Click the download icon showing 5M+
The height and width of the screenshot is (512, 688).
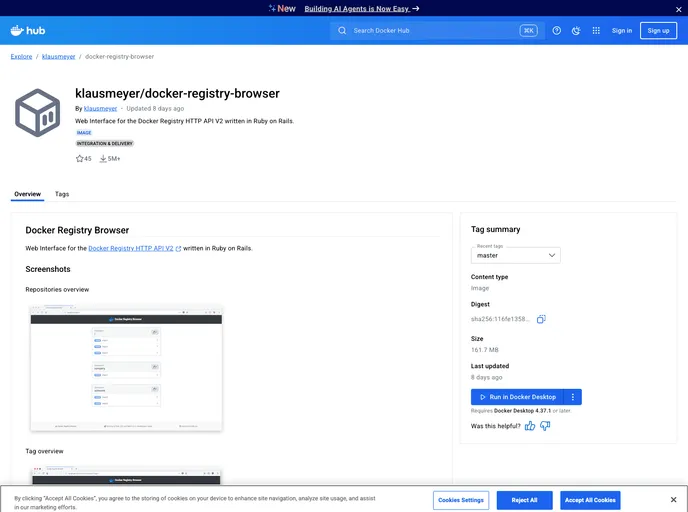(x=103, y=158)
